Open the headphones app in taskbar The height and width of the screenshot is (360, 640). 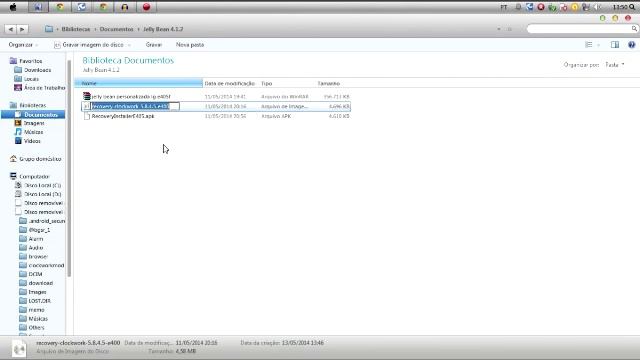coord(124,7)
